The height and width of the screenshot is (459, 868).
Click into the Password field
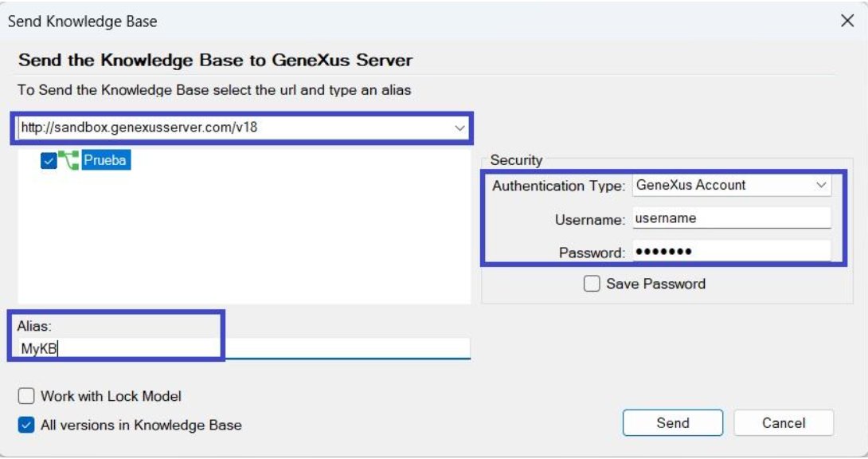[x=731, y=252]
